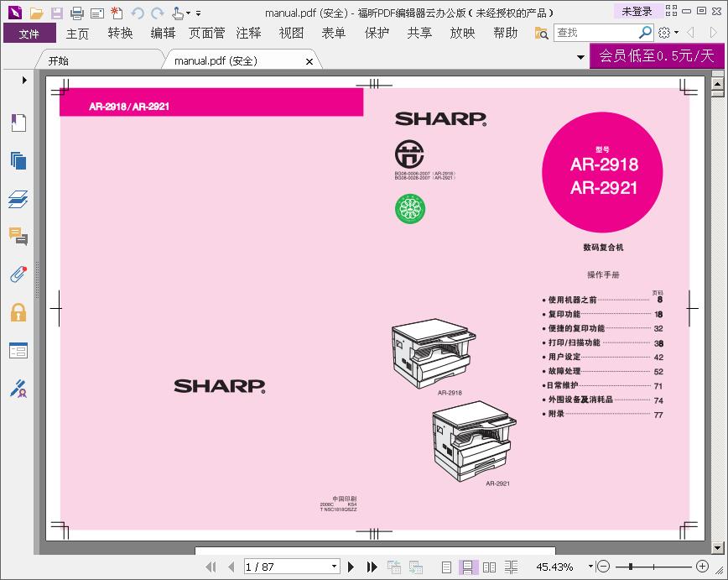The image size is (728, 580).
Task: Open the bookmarks panel in sidebar
Action: click(18, 123)
